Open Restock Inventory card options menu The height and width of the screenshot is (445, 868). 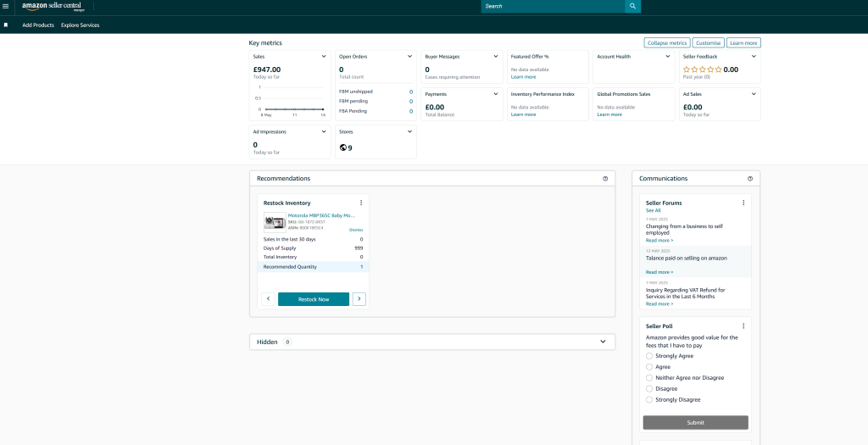point(361,203)
